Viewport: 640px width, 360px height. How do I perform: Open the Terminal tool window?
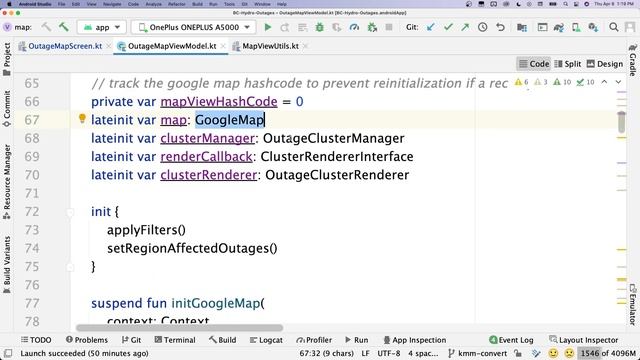[x=175, y=340]
